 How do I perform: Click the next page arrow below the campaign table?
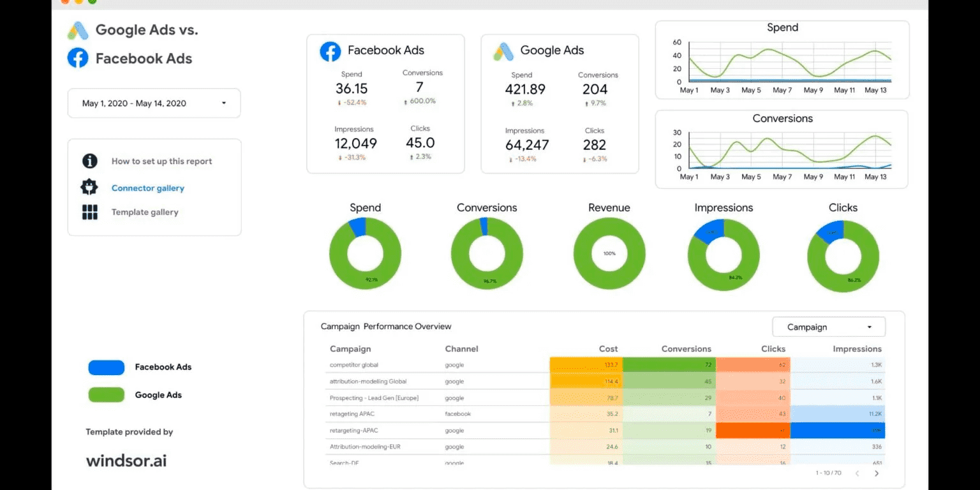(878, 473)
